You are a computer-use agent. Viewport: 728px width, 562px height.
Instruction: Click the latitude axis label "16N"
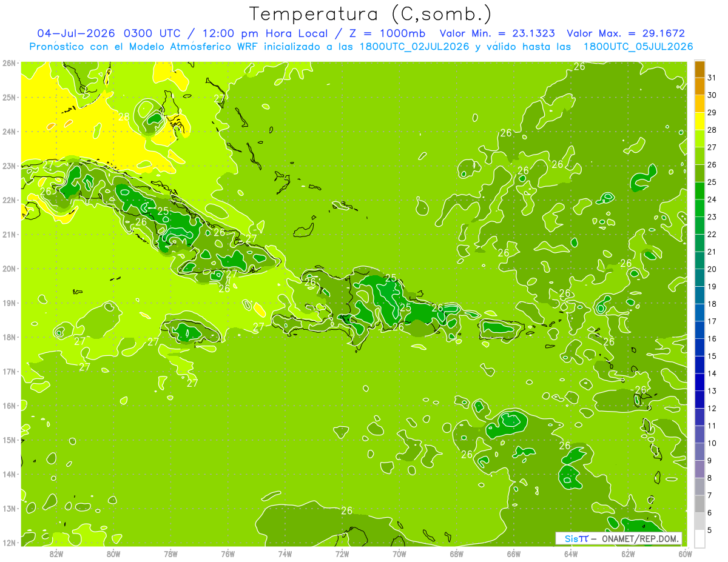pyautogui.click(x=8, y=406)
